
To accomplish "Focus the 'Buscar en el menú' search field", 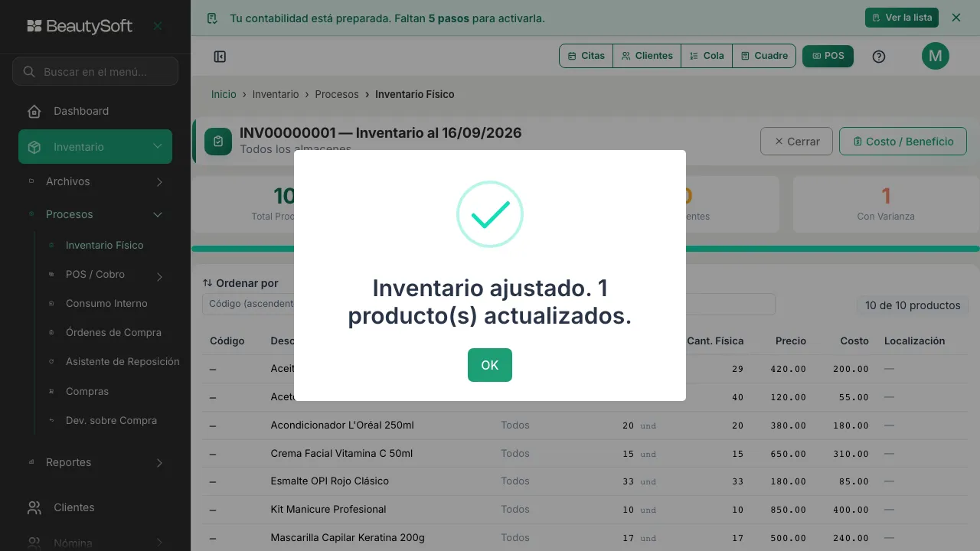I will click(95, 71).
